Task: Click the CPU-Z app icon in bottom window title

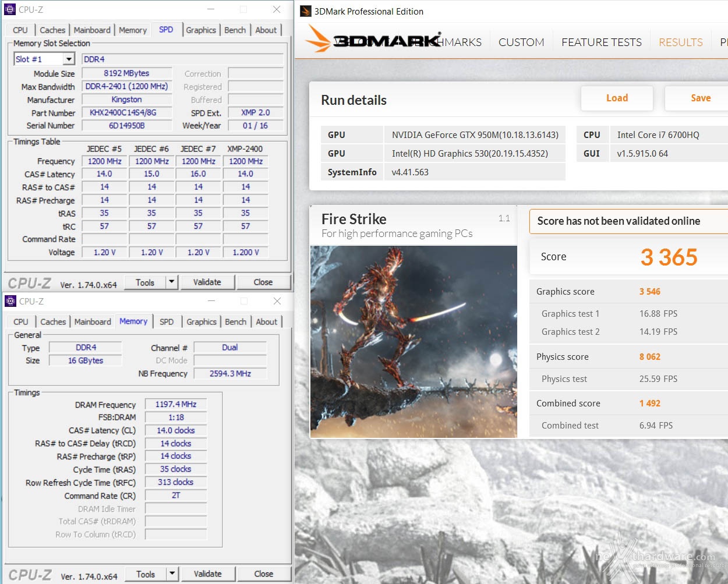Action: coord(10,301)
